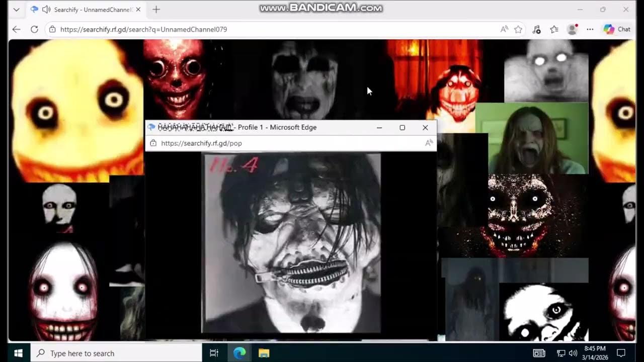
Task: Add this page to favorites star
Action: [x=518, y=29]
